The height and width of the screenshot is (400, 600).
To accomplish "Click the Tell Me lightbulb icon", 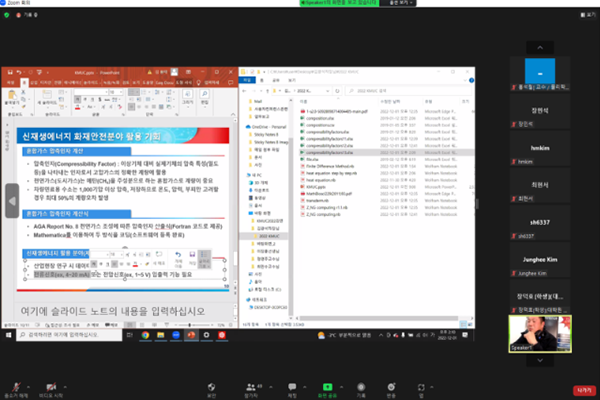I will (199, 83).
